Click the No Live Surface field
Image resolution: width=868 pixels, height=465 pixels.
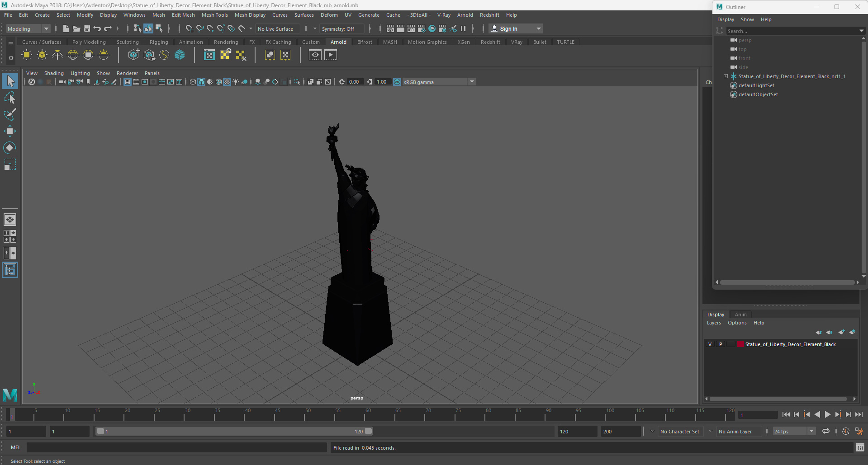click(277, 28)
